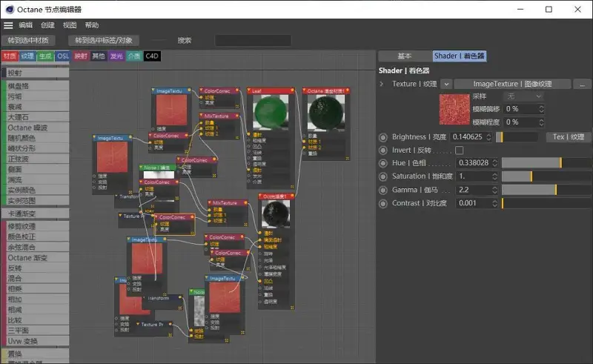Open the Texture | 纹理 dropdown arrow
Screen dimensions: 593x364
447,84
